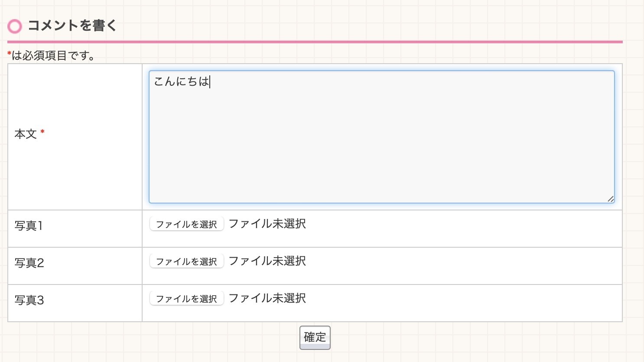
Task: Click inside the 本文 comment text area
Action: [381, 143]
